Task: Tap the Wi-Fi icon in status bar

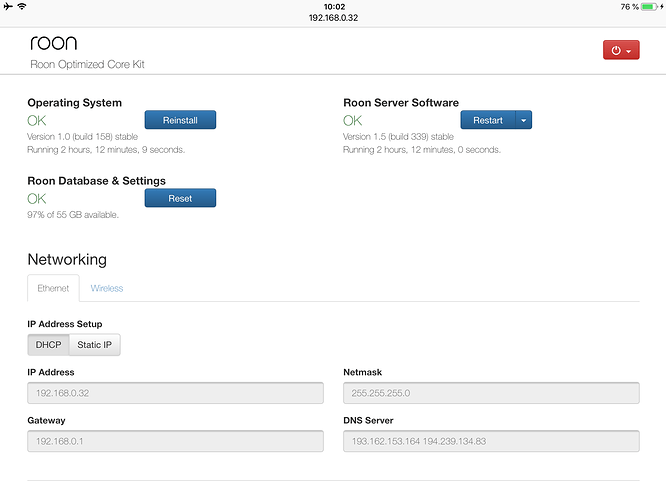Action: [22, 6]
